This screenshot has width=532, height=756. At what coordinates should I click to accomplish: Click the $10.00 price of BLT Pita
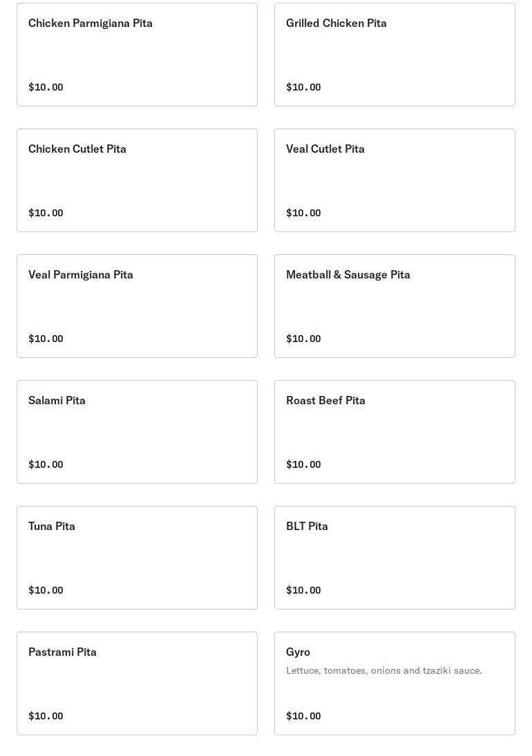coord(303,590)
